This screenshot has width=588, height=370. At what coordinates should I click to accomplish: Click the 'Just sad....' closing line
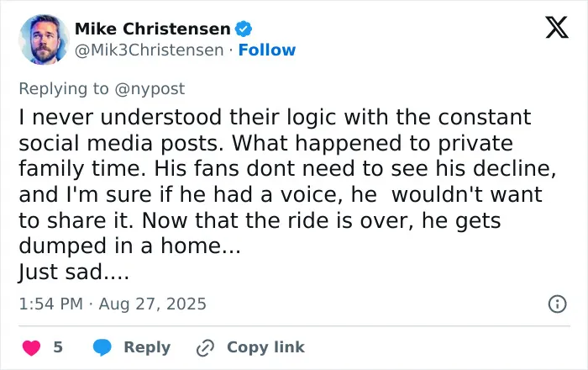(x=74, y=272)
